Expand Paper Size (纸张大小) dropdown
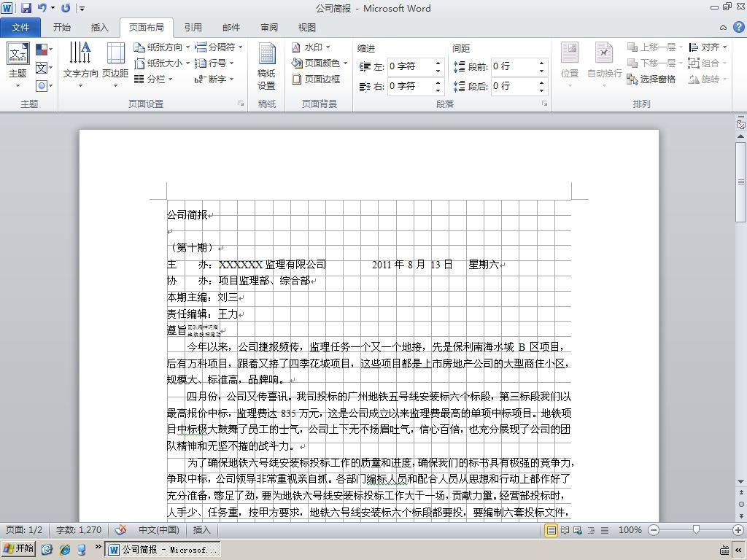Image resolution: width=747 pixels, height=560 pixels. click(161, 63)
